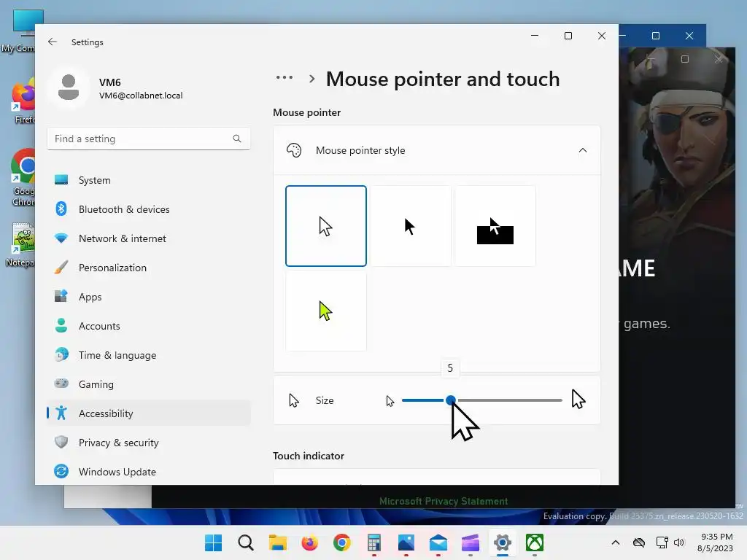Viewport: 747px width, 560px height.
Task: Open Firefox desktop shortcut
Action: (x=24, y=101)
